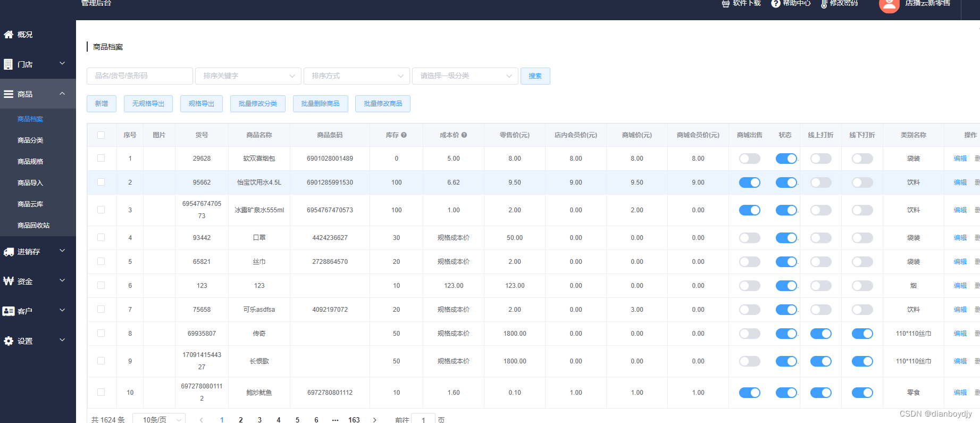This screenshot has width=980, height=423.
Task: Click barcode 6901028001489 cell
Action: point(330,159)
